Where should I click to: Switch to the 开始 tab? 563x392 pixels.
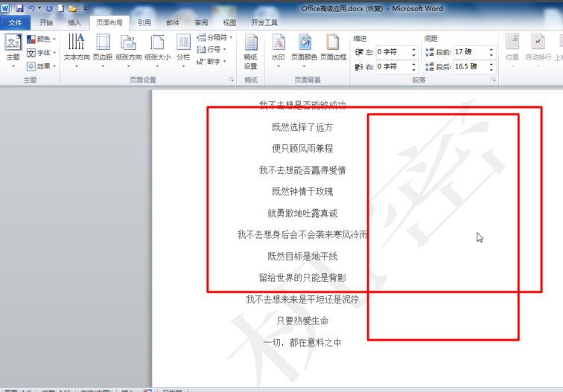coord(46,22)
